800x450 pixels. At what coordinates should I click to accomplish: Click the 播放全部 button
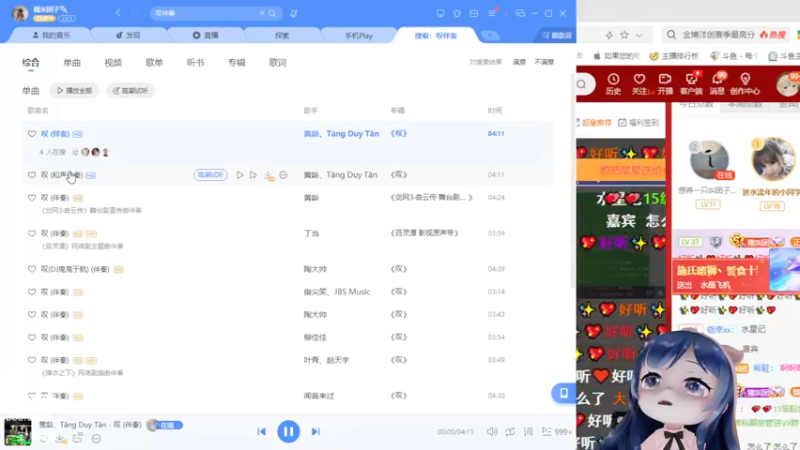click(74, 90)
